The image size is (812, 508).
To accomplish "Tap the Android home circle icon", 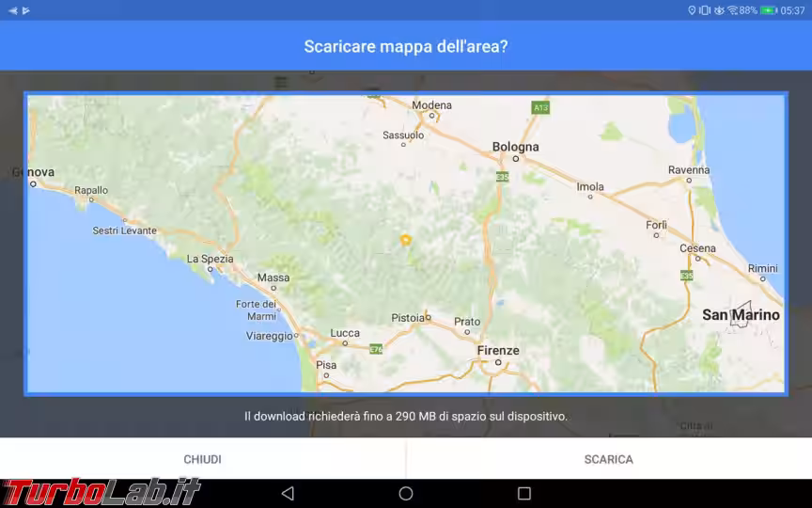I will [406, 494].
